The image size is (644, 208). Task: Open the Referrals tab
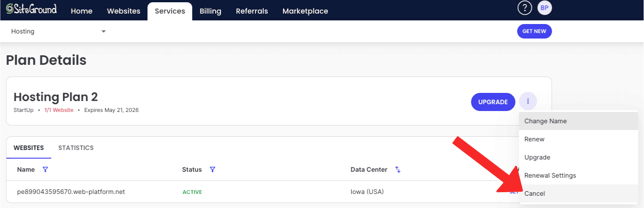click(252, 11)
